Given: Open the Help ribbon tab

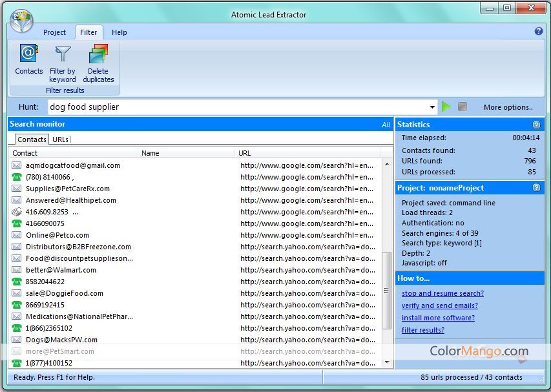Looking at the screenshot, I should [x=119, y=32].
